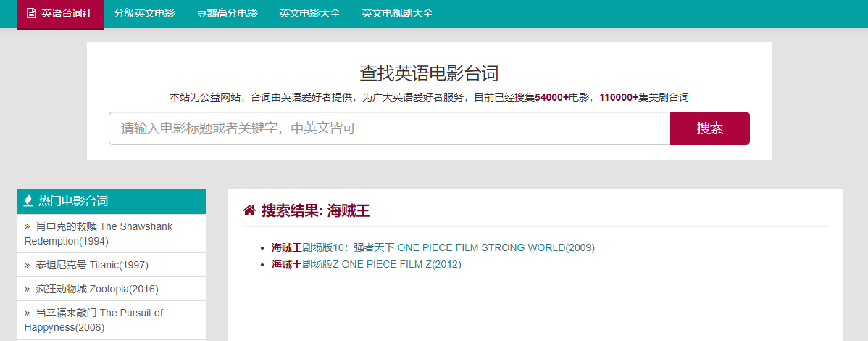Click the home icon beside 搜索结果
The width and height of the screenshot is (868, 341).
point(249,211)
